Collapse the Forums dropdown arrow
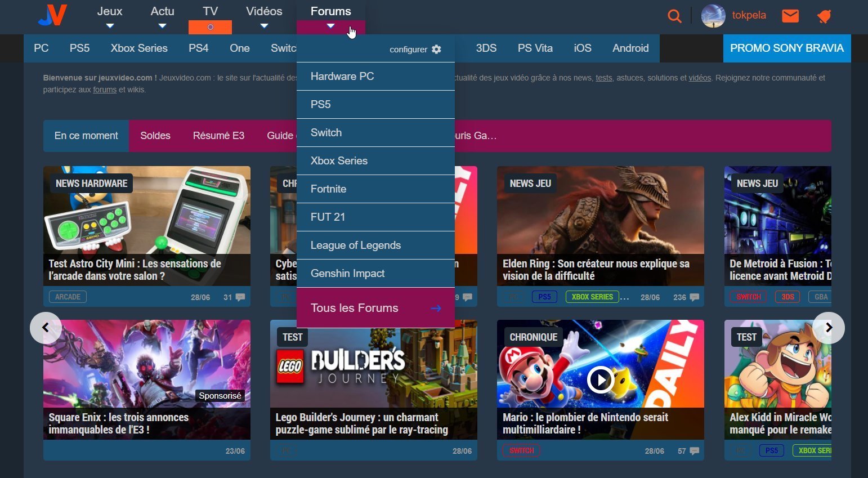 click(330, 26)
